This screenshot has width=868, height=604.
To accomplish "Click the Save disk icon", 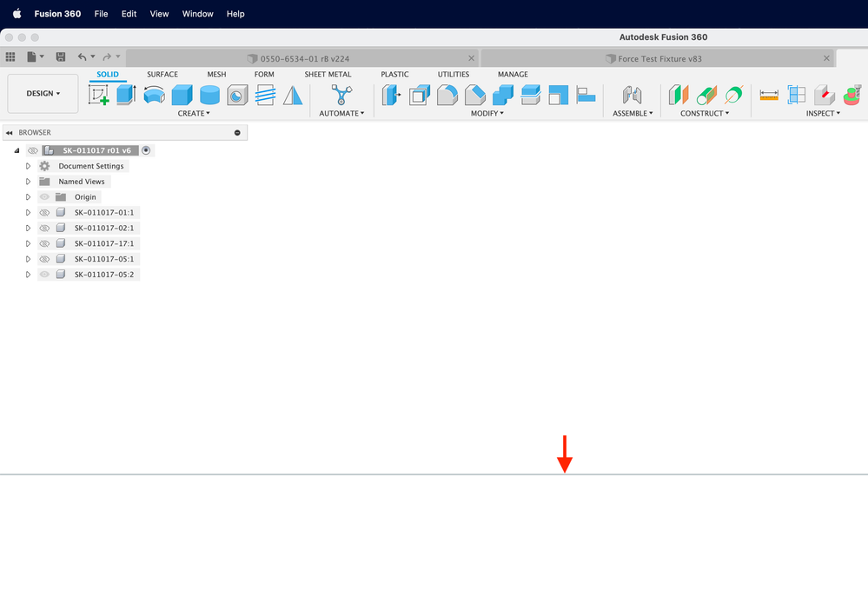I will point(61,56).
